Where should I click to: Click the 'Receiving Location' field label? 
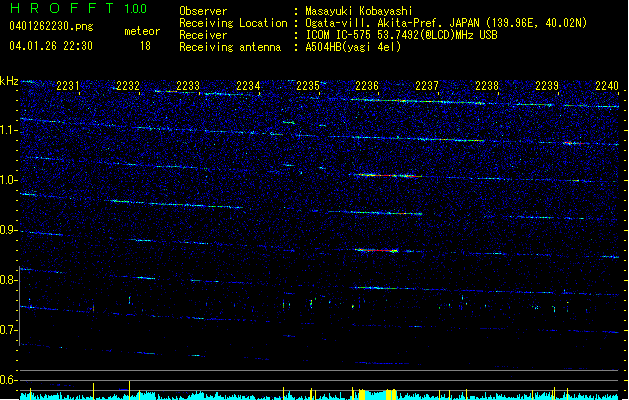point(233,23)
